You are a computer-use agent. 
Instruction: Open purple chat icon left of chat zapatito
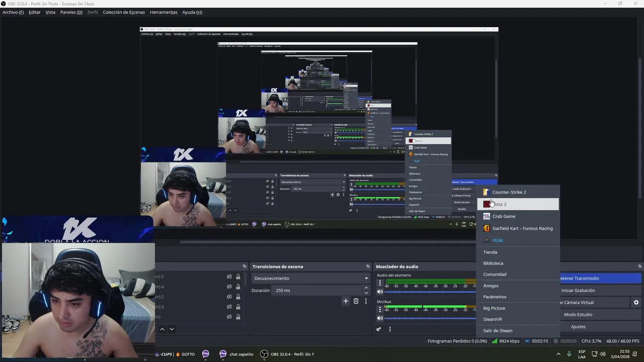(x=205, y=354)
